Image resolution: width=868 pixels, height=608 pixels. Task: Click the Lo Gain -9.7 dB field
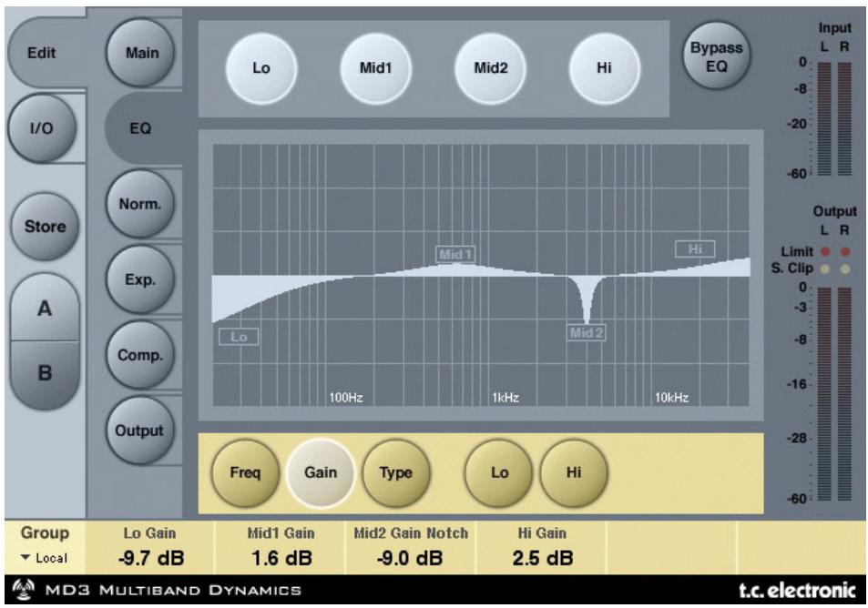(150, 547)
